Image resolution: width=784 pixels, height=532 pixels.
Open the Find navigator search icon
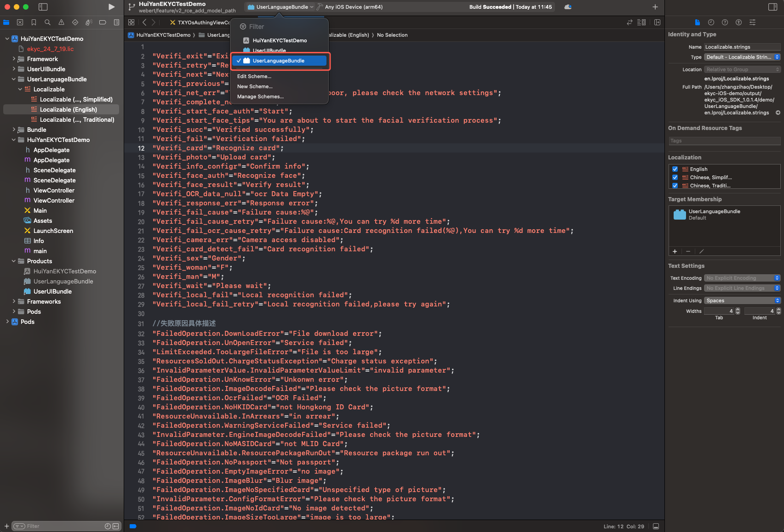pyautogui.click(x=47, y=22)
